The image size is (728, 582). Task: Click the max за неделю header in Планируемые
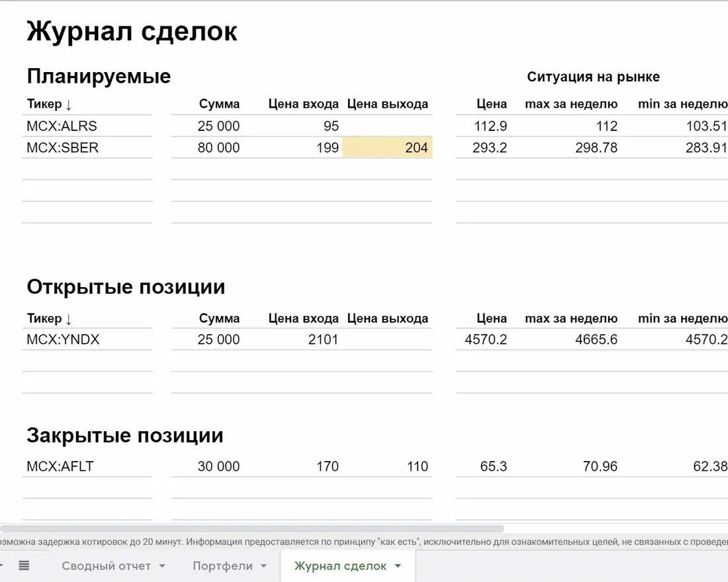[x=571, y=104]
